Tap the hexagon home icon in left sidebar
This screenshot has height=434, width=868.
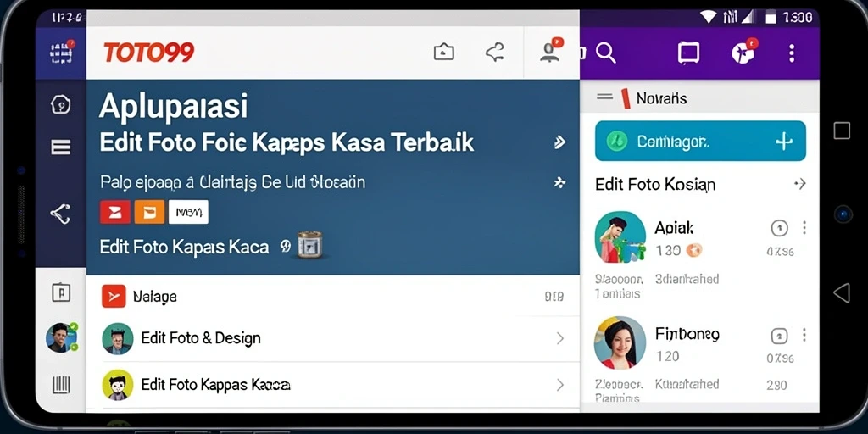(60, 104)
